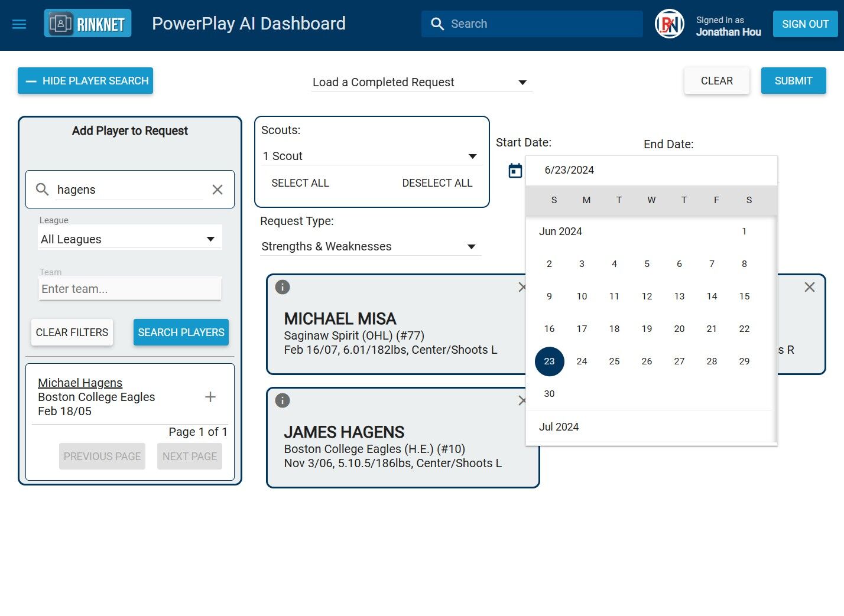Viewport: 844px width, 616px height.
Task: Open the Request Type dropdown
Action: [x=370, y=246]
